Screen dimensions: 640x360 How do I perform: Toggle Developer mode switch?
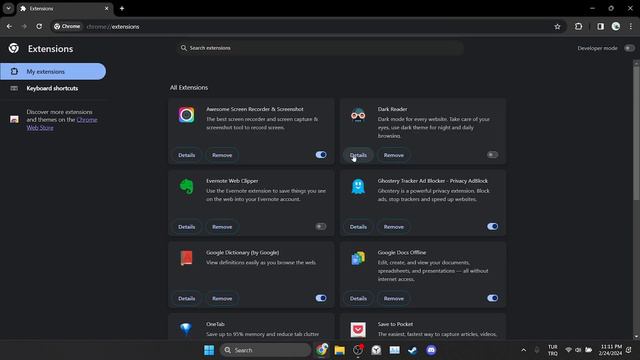pos(629,48)
